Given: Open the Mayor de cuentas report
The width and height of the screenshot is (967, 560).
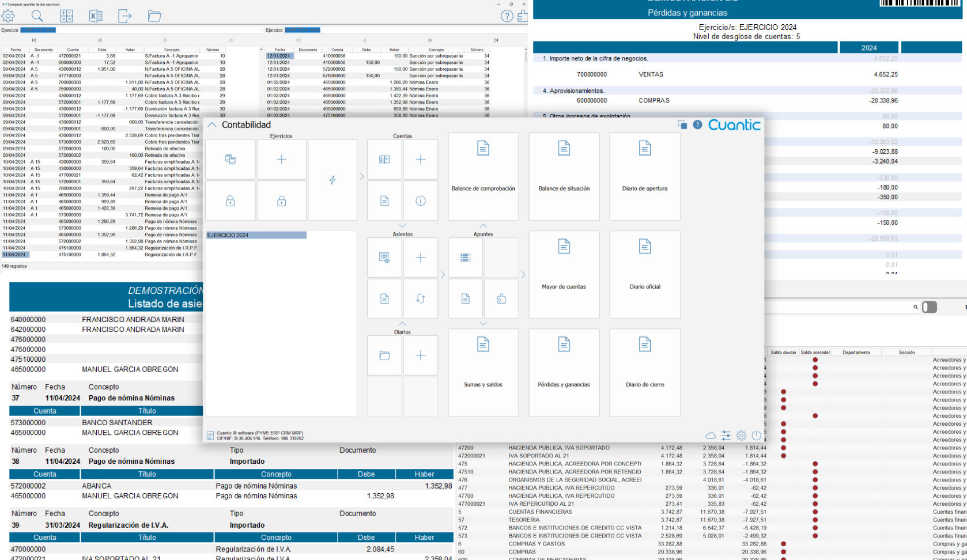Looking at the screenshot, I should 564,275.
